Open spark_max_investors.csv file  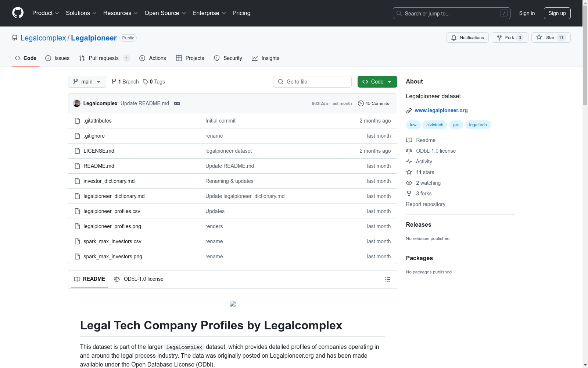pos(112,241)
